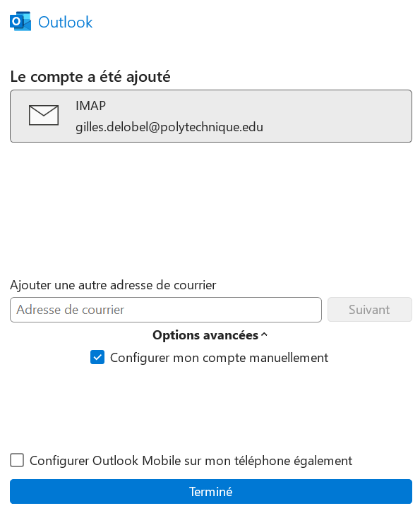Click the label Configurer Outlook Mobile sur mon téléphone

click(x=191, y=461)
